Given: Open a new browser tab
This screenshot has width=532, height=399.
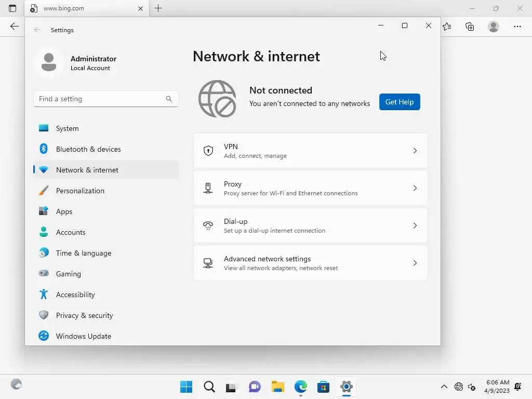Looking at the screenshot, I should (x=158, y=8).
